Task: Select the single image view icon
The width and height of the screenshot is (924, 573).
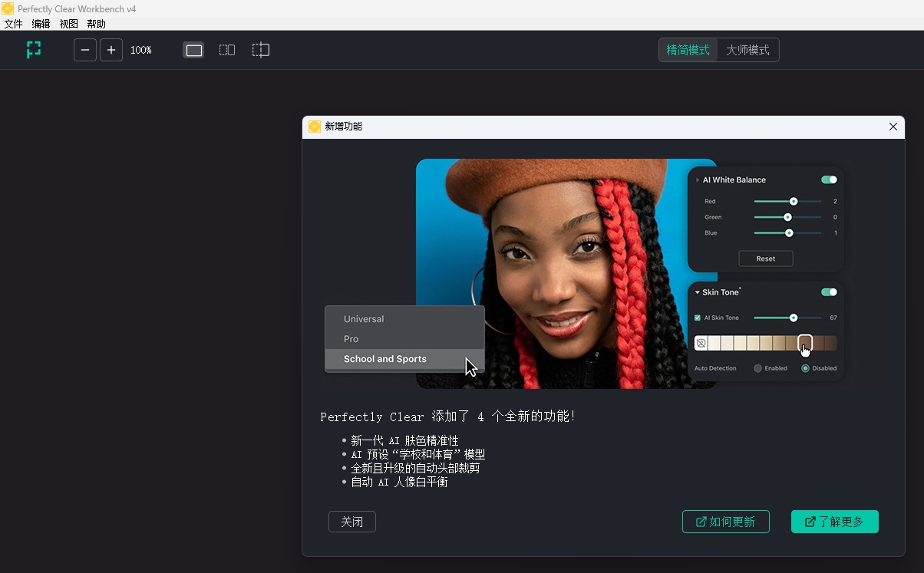Action: coord(194,50)
